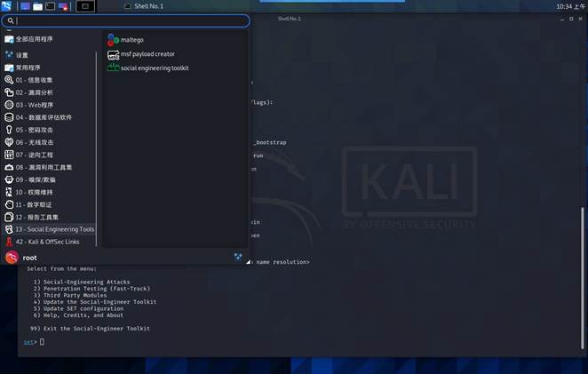Select the workspace switcher box in panel
Viewport: 588px width, 374px height.
point(85,6)
